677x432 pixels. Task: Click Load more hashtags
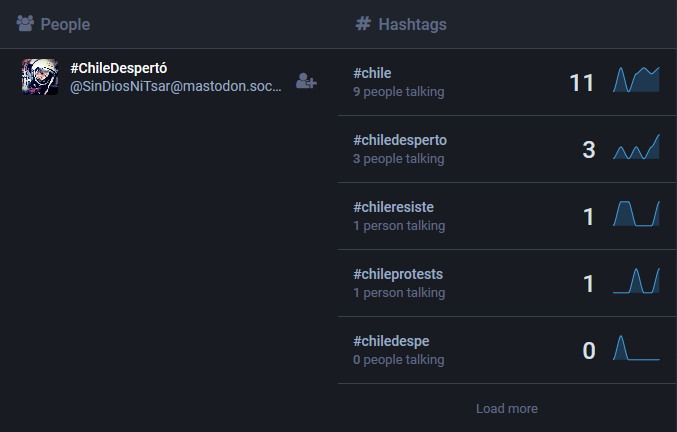[x=507, y=408]
